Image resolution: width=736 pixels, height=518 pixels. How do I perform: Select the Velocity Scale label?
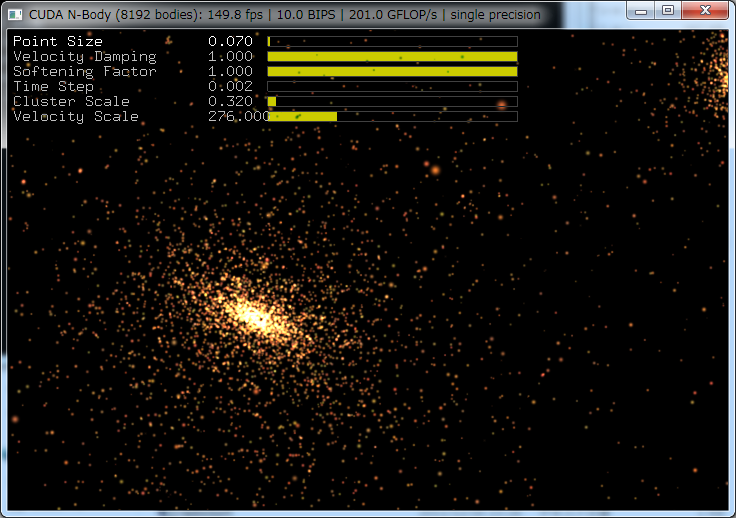[75, 117]
